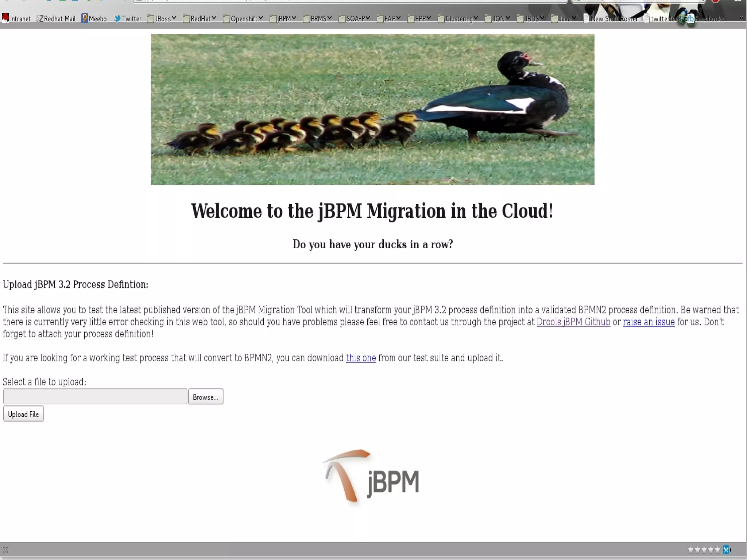The image size is (747, 560).
Task: Click the file path input field
Action: [95, 396]
